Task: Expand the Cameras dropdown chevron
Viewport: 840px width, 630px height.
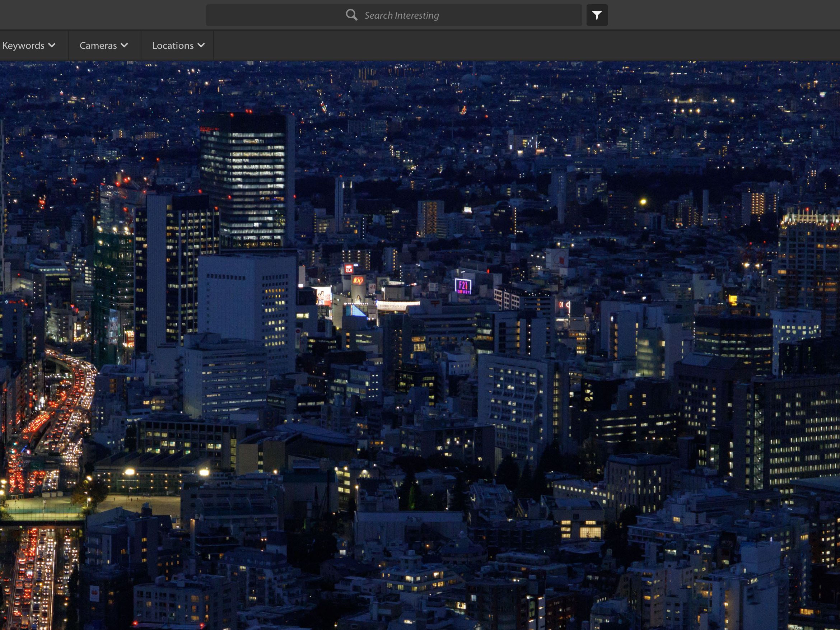Action: (124, 45)
